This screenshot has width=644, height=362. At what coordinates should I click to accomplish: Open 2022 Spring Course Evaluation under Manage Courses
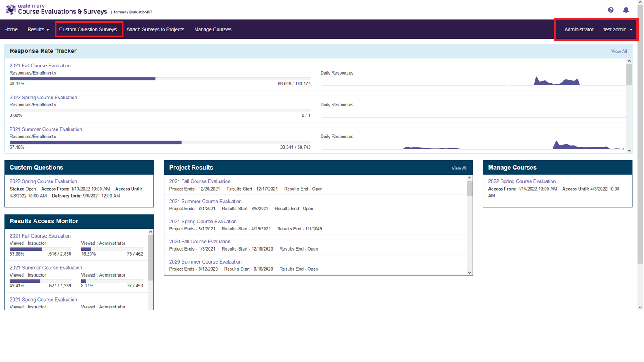tap(522, 181)
